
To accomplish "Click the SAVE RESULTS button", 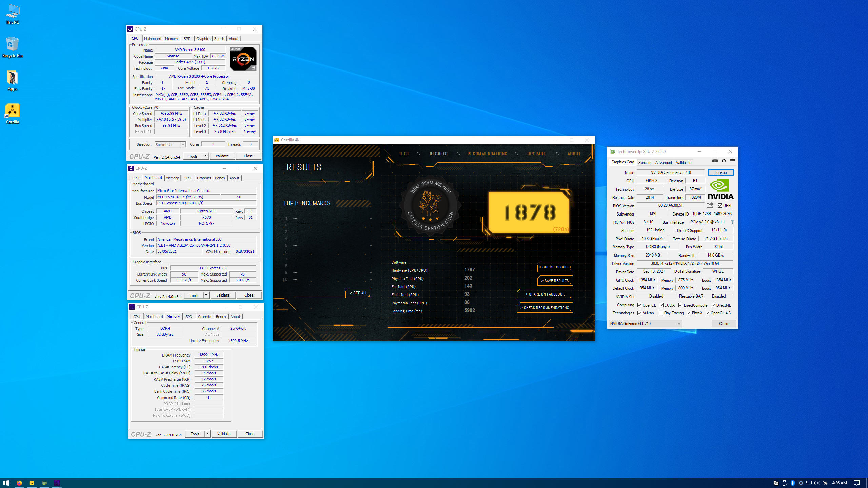I will [x=555, y=281].
